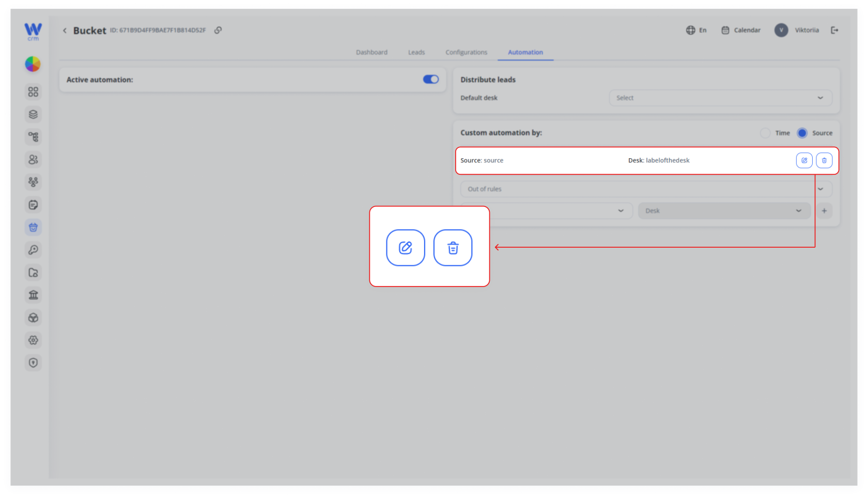
Task: Open the gear settings sidebar icon
Action: (33, 340)
